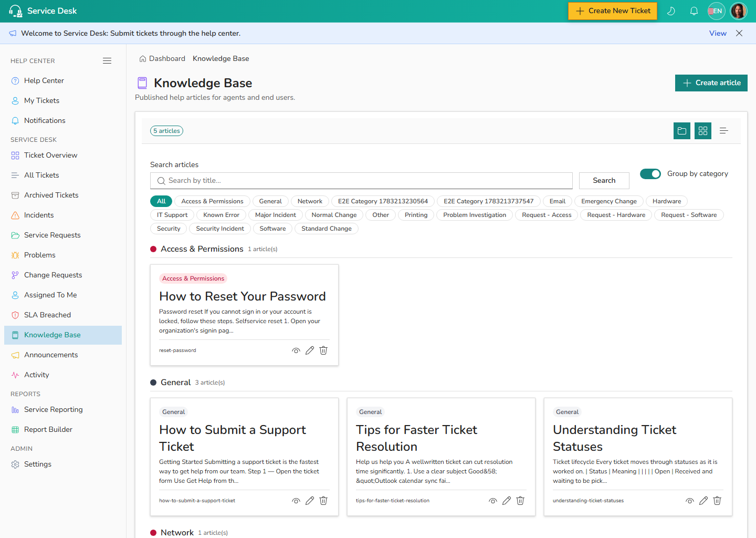Delete How to Submit a Support Ticket
756x538 pixels.
[x=323, y=501]
